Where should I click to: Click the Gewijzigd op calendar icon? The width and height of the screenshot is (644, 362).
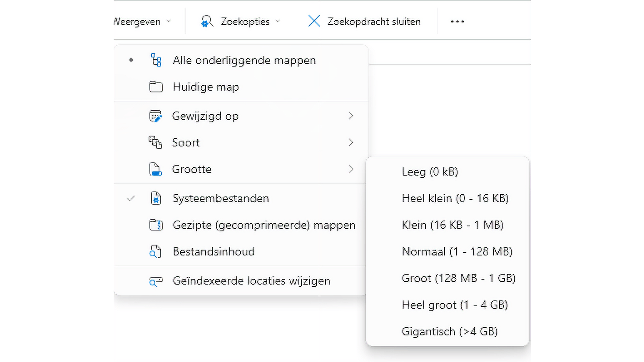(155, 116)
